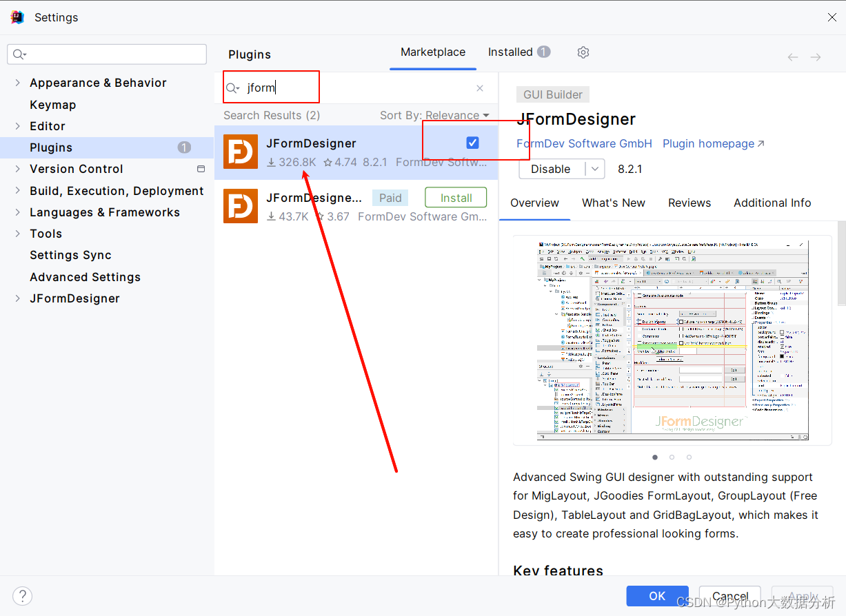The height and width of the screenshot is (616, 846).
Task: Click the settings search magnifier icon
Action: click(x=19, y=54)
